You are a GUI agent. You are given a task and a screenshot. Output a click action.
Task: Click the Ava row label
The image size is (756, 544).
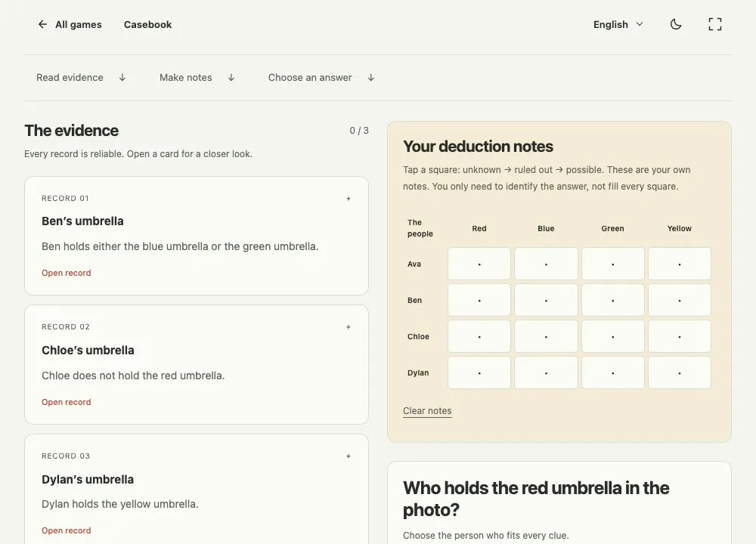[x=414, y=264]
